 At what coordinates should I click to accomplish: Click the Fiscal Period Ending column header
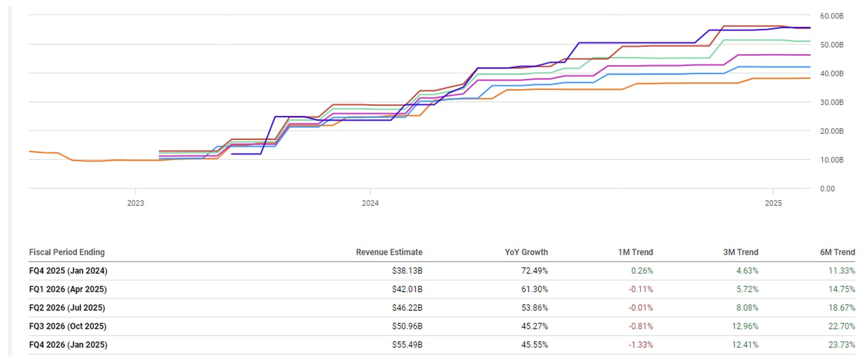click(x=67, y=252)
